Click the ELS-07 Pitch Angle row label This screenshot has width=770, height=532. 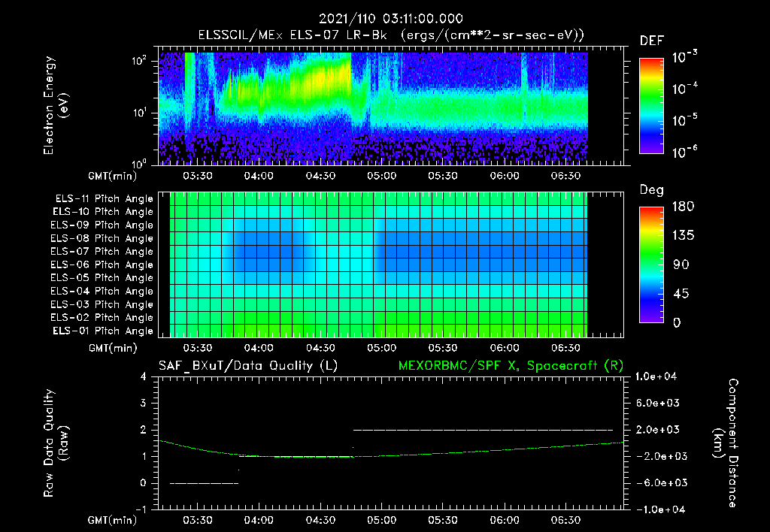pos(102,251)
